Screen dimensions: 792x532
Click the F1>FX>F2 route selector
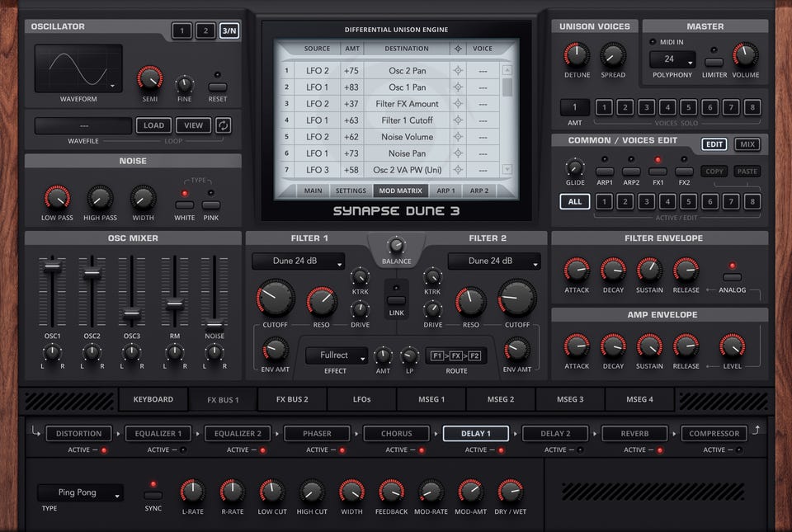coord(456,355)
